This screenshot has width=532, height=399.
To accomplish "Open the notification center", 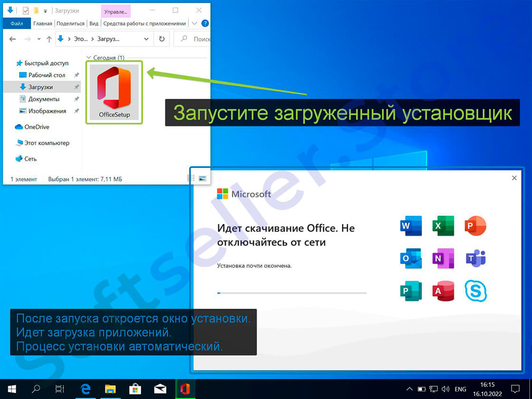I will tap(515, 389).
